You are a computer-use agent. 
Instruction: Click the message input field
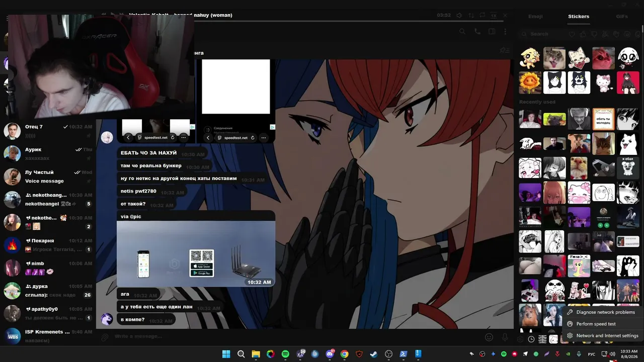(x=297, y=336)
